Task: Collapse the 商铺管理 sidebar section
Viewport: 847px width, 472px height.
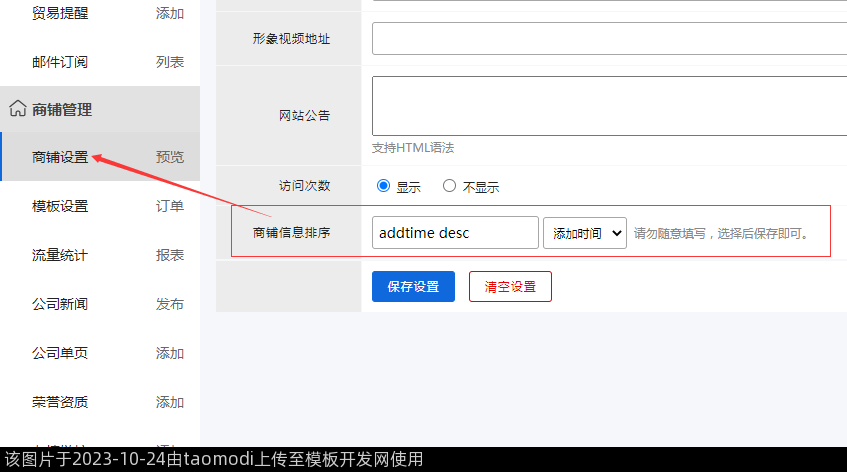Action: 62,109
